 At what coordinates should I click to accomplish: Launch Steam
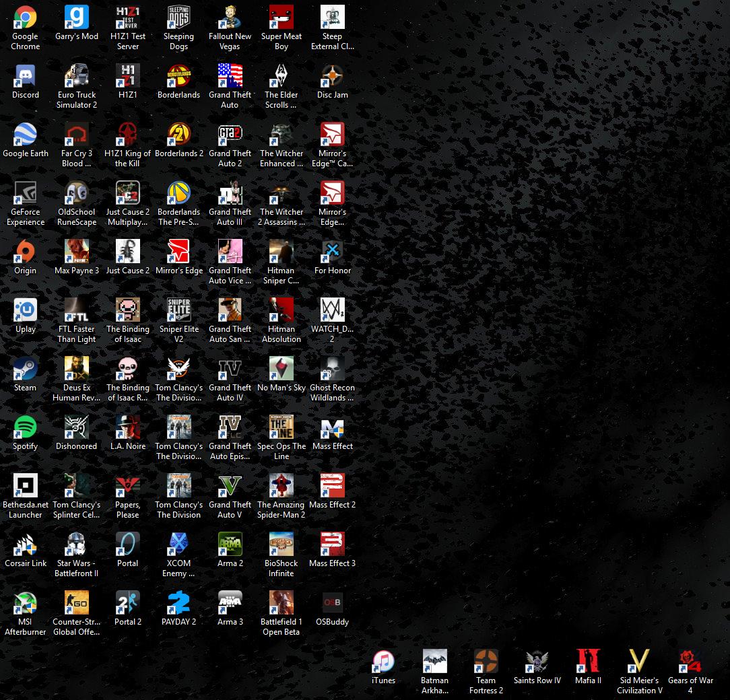pyautogui.click(x=25, y=367)
